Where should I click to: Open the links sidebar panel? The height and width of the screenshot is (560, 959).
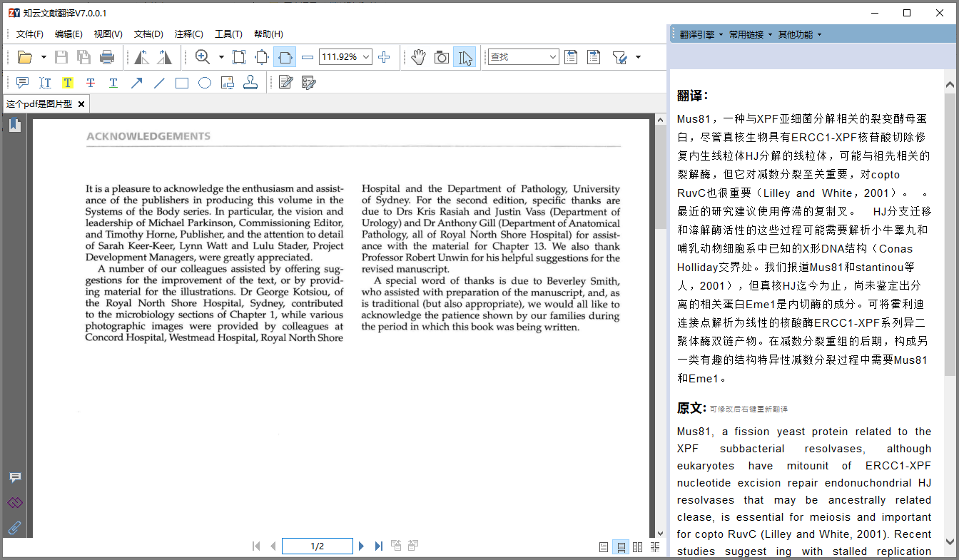coord(15,502)
